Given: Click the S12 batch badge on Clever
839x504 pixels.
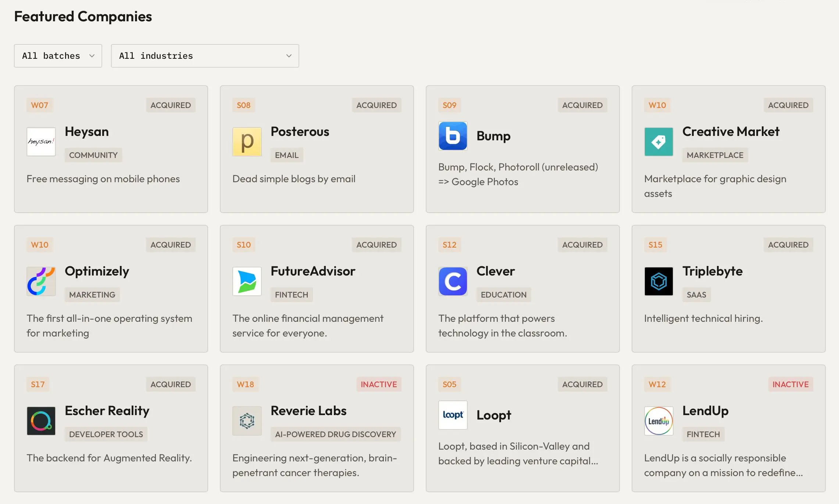Looking at the screenshot, I should click(x=450, y=245).
